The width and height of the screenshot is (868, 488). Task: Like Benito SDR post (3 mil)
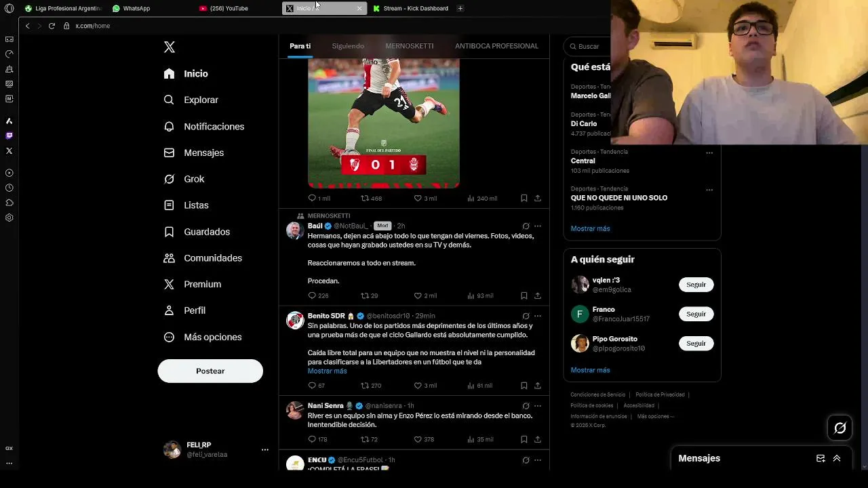click(418, 386)
